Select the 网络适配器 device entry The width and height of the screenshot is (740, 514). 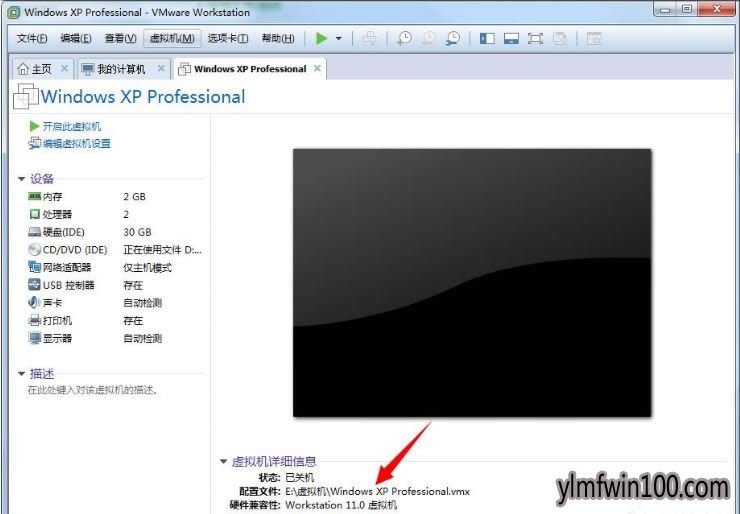tap(67, 267)
